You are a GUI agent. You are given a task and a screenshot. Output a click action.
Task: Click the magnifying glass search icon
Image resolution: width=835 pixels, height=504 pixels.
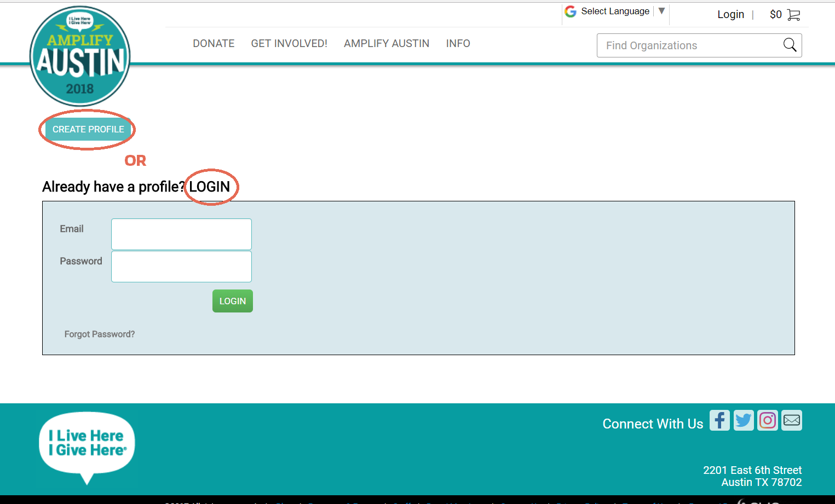790,45
